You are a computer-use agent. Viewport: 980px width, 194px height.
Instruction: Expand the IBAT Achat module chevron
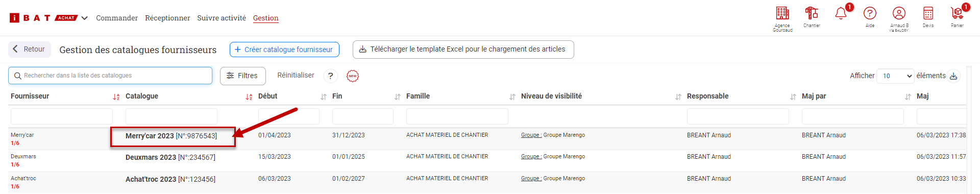(x=84, y=18)
